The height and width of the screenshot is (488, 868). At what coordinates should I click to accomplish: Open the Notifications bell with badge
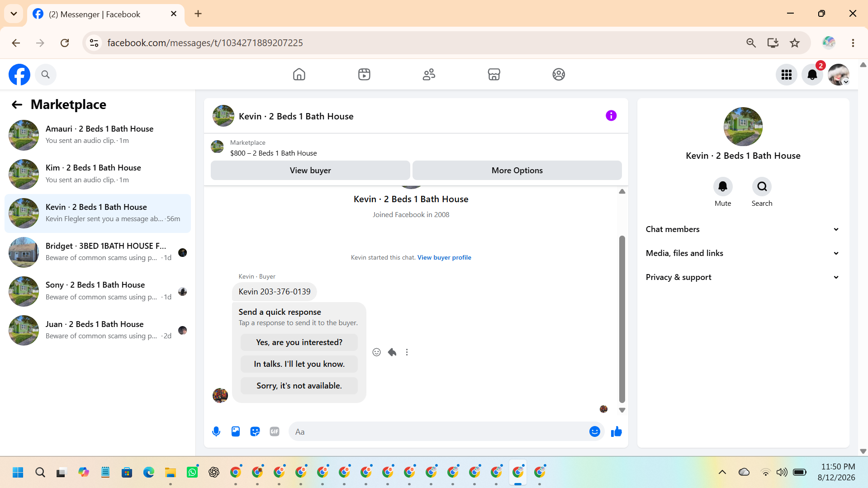(812, 75)
